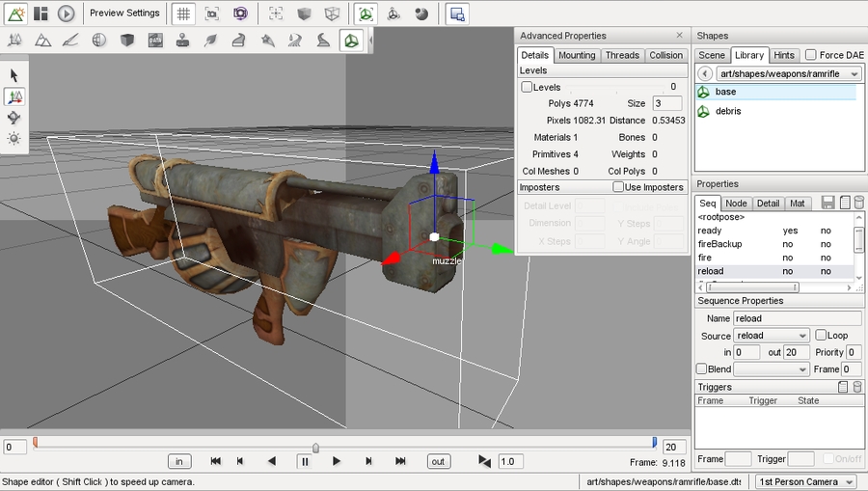Viewport: 868px width, 491px height.
Task: Click the Play Game button in top toolbar
Action: (x=66, y=14)
